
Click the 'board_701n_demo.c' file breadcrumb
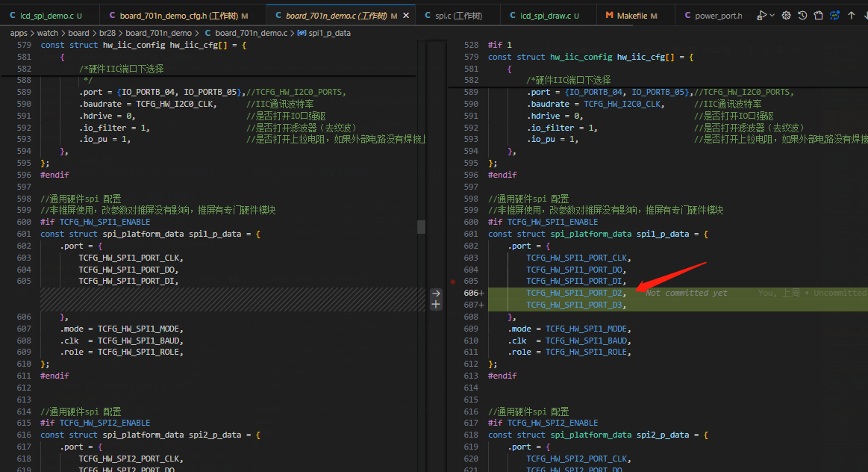(252, 34)
